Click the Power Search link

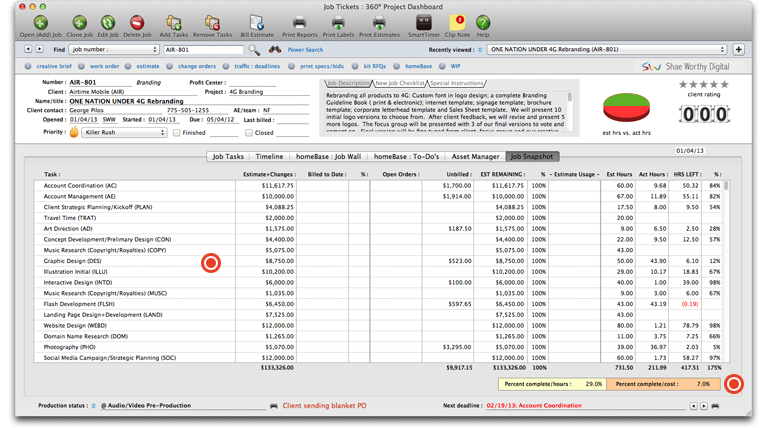point(305,49)
